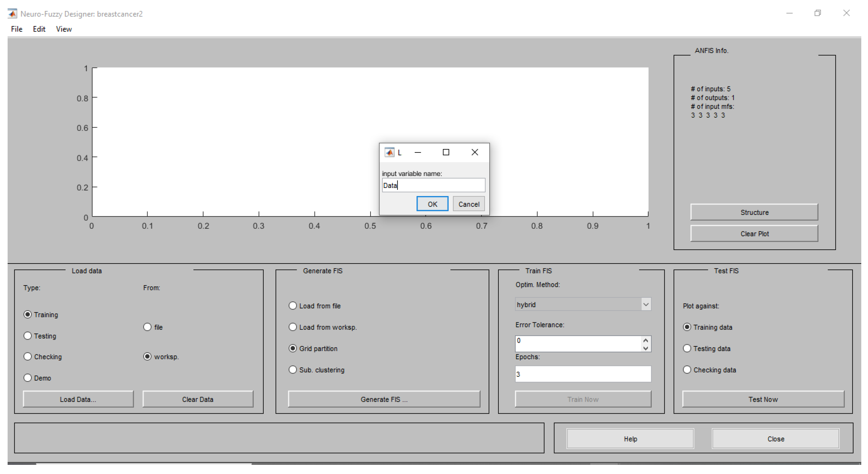Plot against Testing data radio button

(687, 348)
